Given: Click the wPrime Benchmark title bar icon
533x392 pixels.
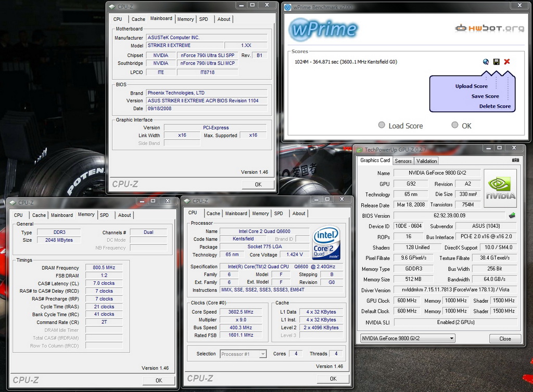Looking at the screenshot, I should pyautogui.click(x=288, y=7).
